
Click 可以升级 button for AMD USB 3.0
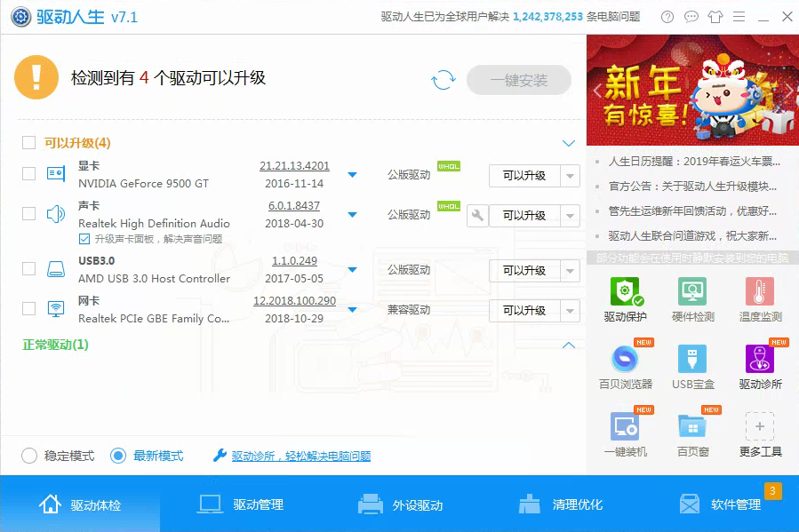click(524, 271)
